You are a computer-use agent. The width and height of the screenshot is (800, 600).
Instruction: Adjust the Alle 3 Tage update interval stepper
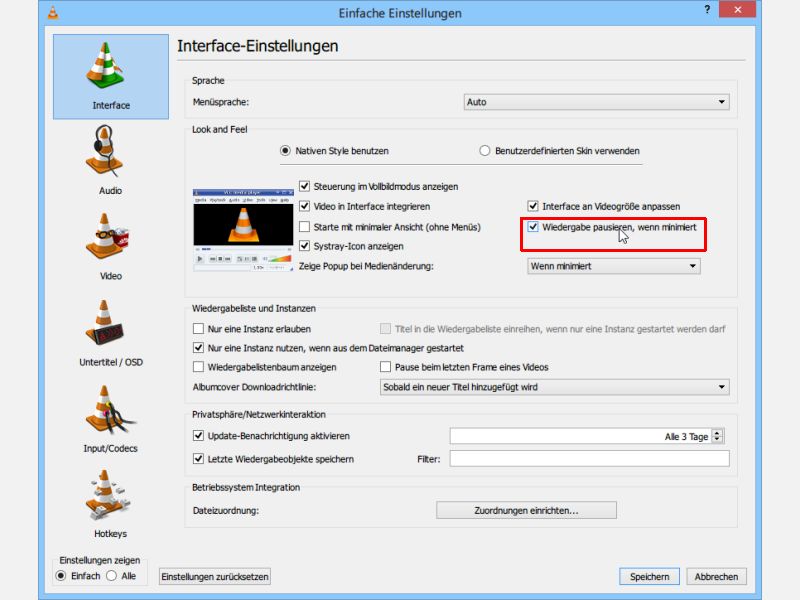click(x=717, y=436)
